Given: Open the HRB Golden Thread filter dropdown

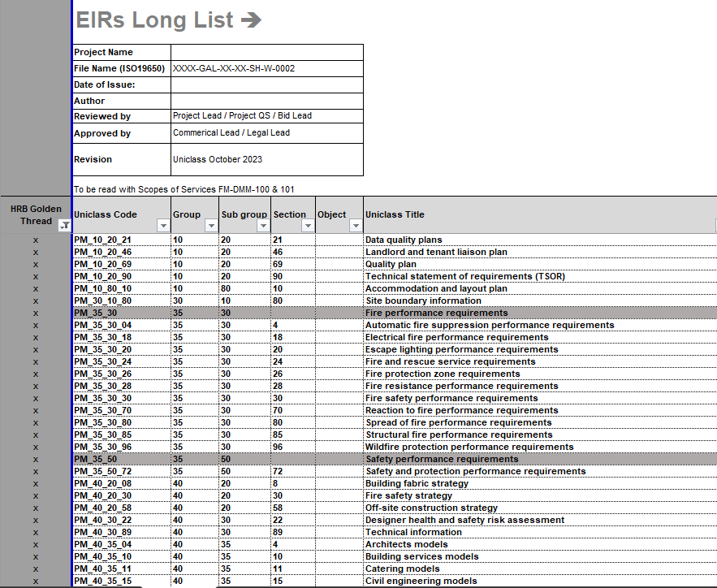Looking at the screenshot, I should click(66, 225).
